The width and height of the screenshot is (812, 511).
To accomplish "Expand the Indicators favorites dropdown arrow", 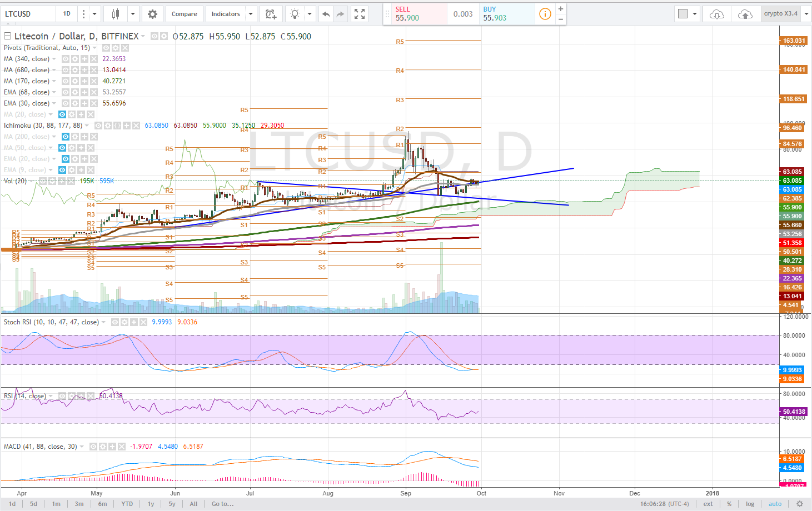I will [x=251, y=14].
